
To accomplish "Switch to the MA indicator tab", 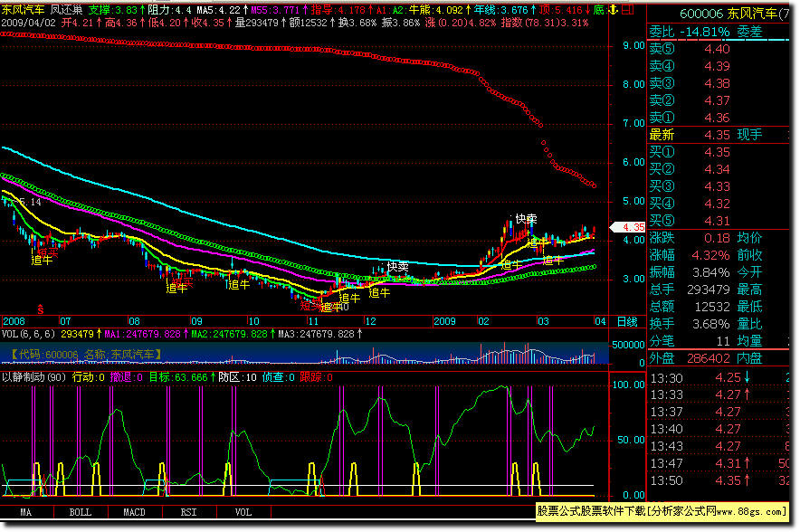I will click(26, 511).
